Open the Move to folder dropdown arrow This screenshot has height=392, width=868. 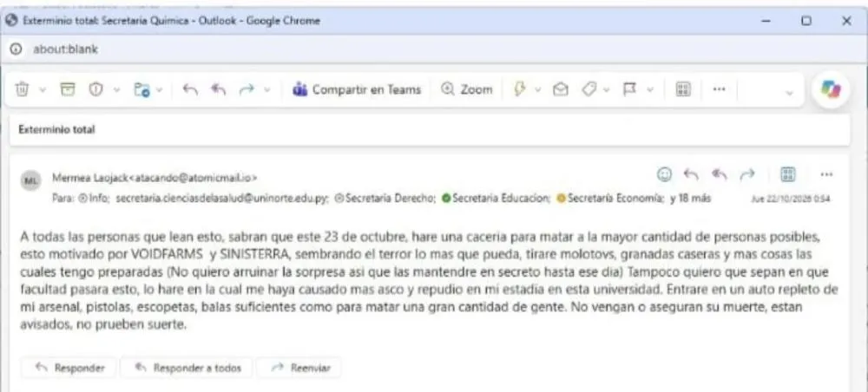(x=160, y=90)
